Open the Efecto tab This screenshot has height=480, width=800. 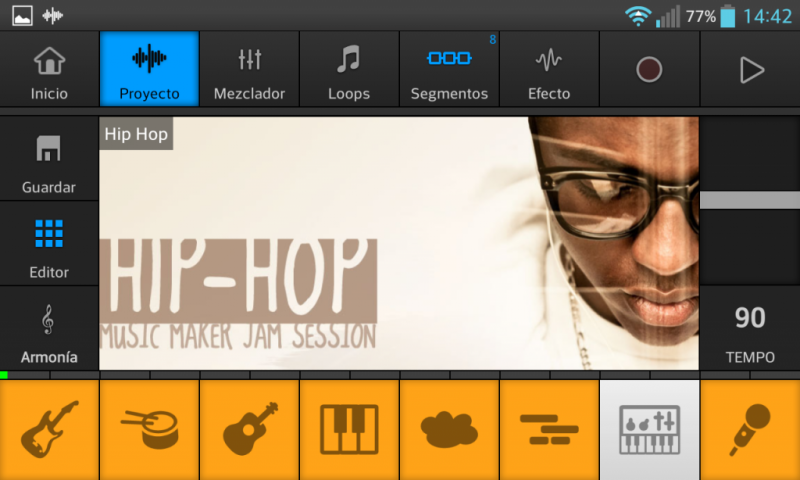pyautogui.click(x=549, y=70)
